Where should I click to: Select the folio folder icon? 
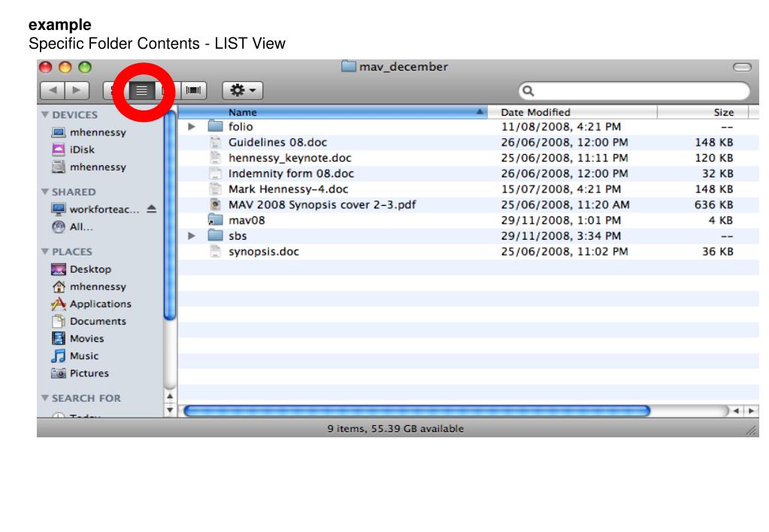tap(215, 126)
